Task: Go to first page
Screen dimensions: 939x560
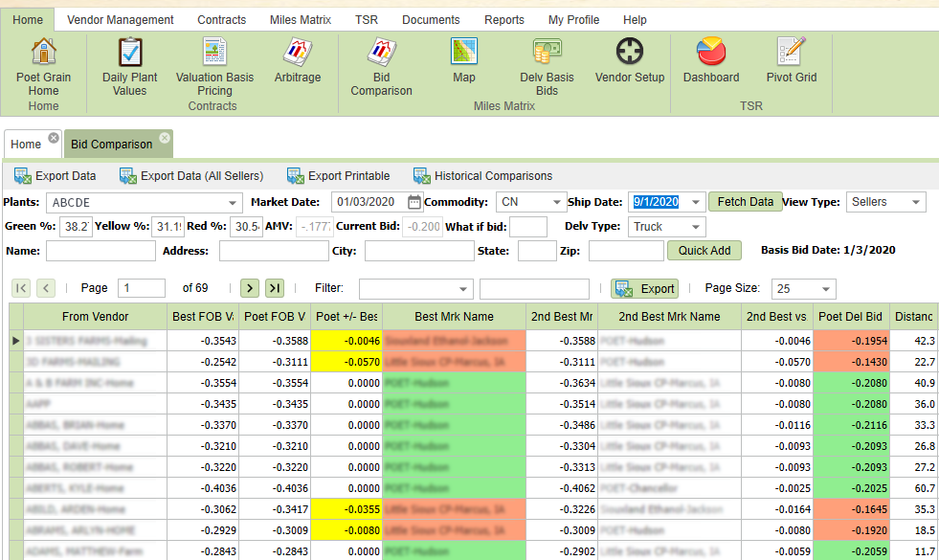Action: (21, 288)
